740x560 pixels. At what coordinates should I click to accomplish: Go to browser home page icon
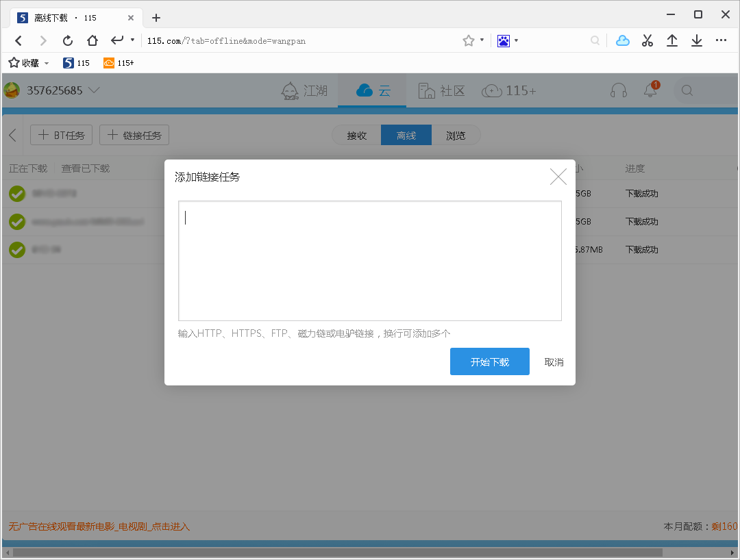pos(92,40)
